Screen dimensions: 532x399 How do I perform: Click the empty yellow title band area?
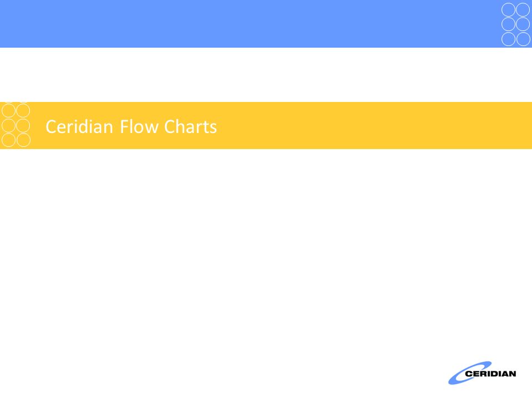[x=373, y=126]
